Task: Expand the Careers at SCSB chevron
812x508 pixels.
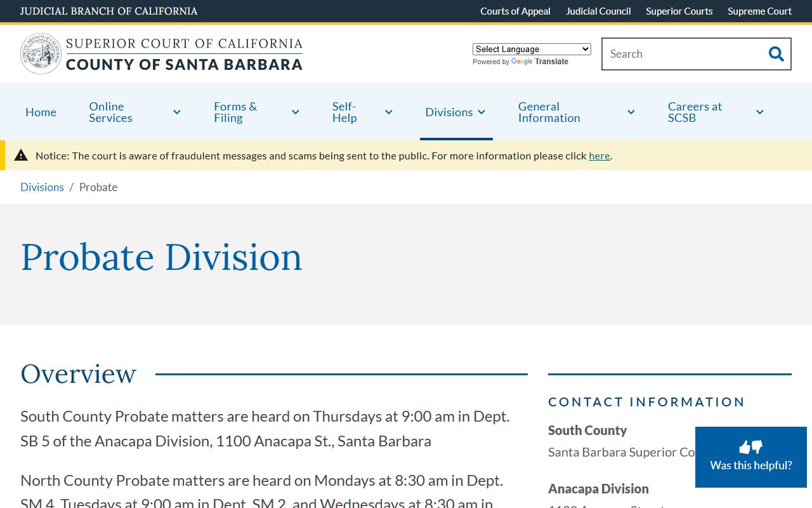Action: [760, 112]
